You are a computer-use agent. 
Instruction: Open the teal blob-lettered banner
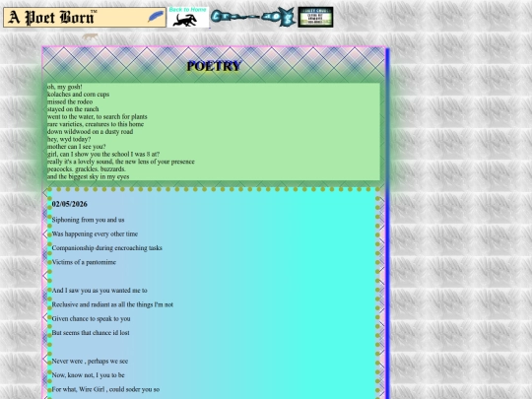(253, 17)
